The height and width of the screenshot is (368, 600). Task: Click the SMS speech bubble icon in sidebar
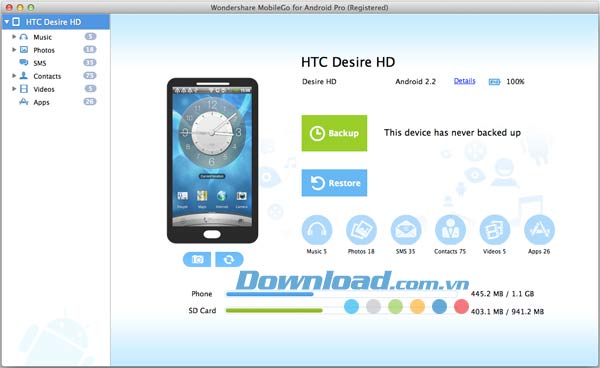24,62
